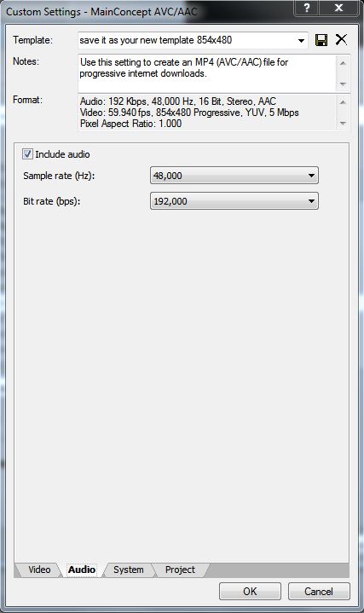The image size is (364, 613).
Task: Open the Template dropdown list
Action: 301,41
